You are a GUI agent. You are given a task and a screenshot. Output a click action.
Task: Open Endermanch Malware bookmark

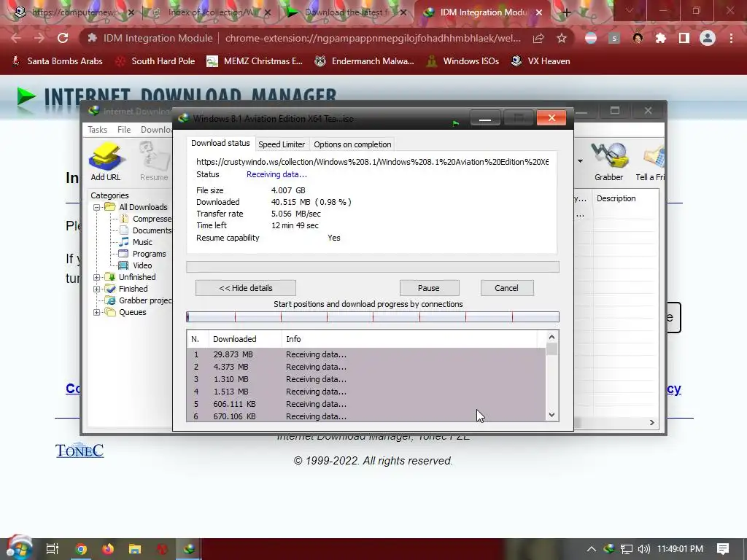tap(365, 61)
